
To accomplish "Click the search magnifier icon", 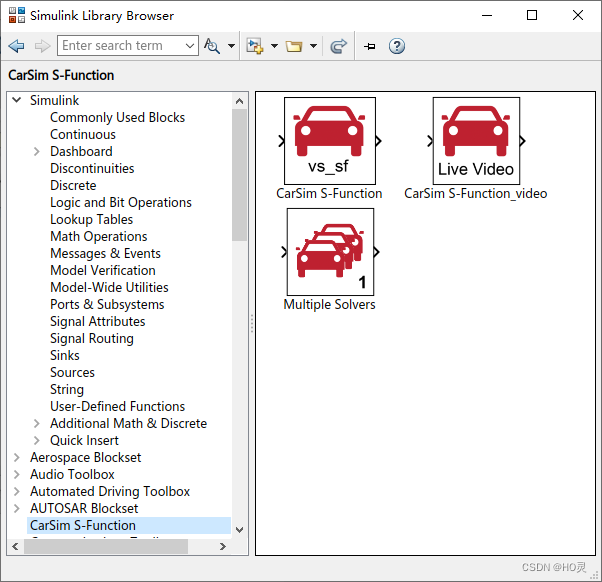I will [x=212, y=46].
